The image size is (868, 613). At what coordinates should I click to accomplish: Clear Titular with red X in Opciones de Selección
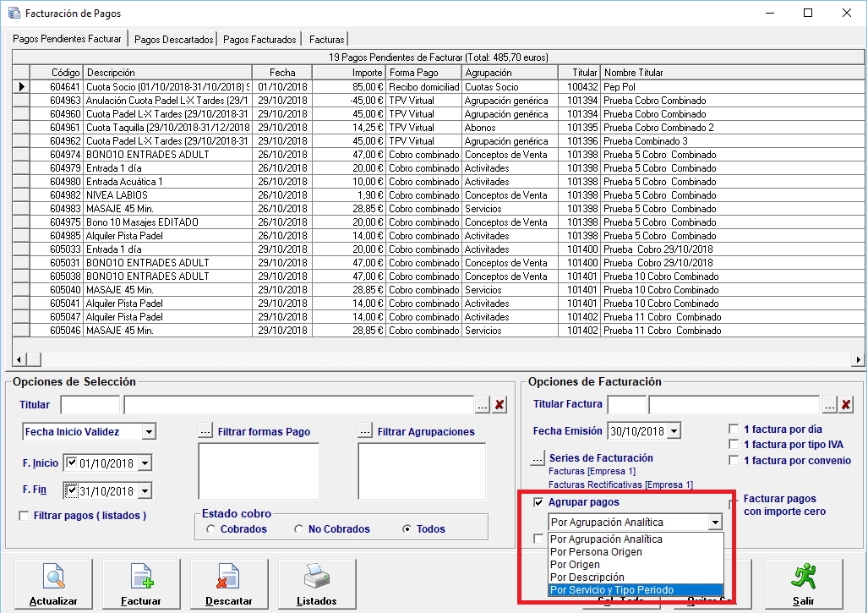pyautogui.click(x=500, y=405)
